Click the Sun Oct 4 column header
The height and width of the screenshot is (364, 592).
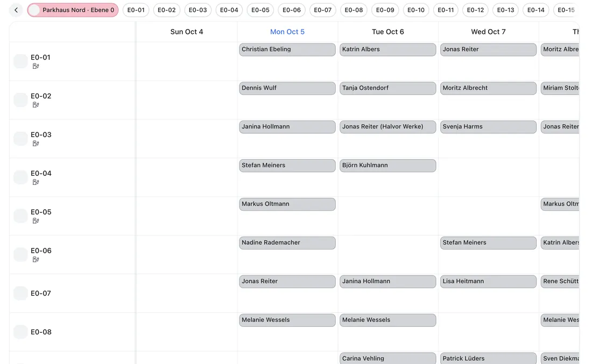coord(187,32)
